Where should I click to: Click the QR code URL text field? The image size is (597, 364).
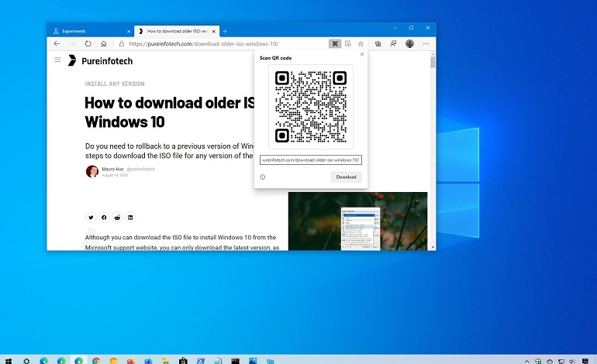[311, 160]
